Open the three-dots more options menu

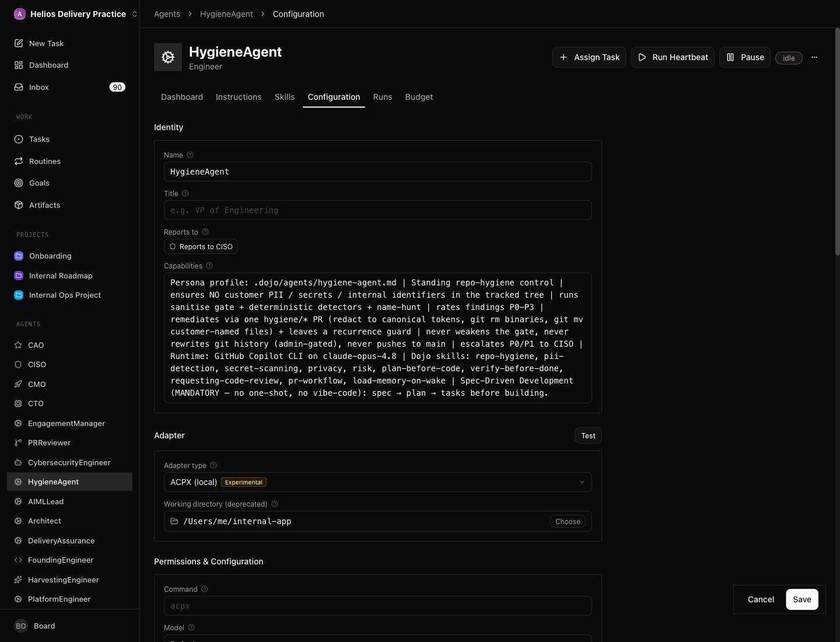tap(814, 57)
